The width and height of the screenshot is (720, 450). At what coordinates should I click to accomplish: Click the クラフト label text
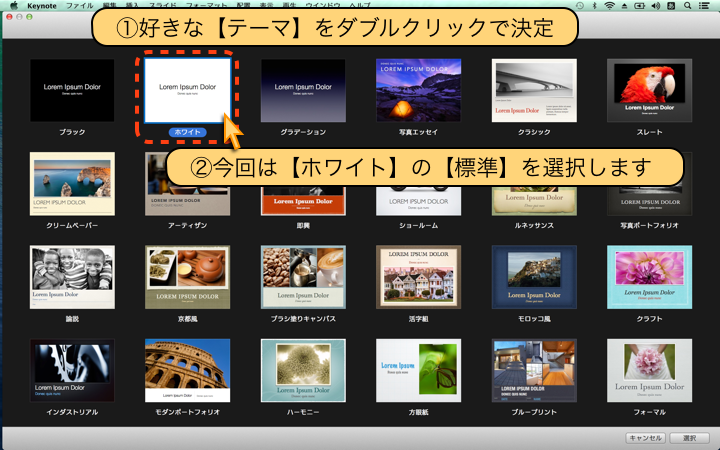(649, 319)
